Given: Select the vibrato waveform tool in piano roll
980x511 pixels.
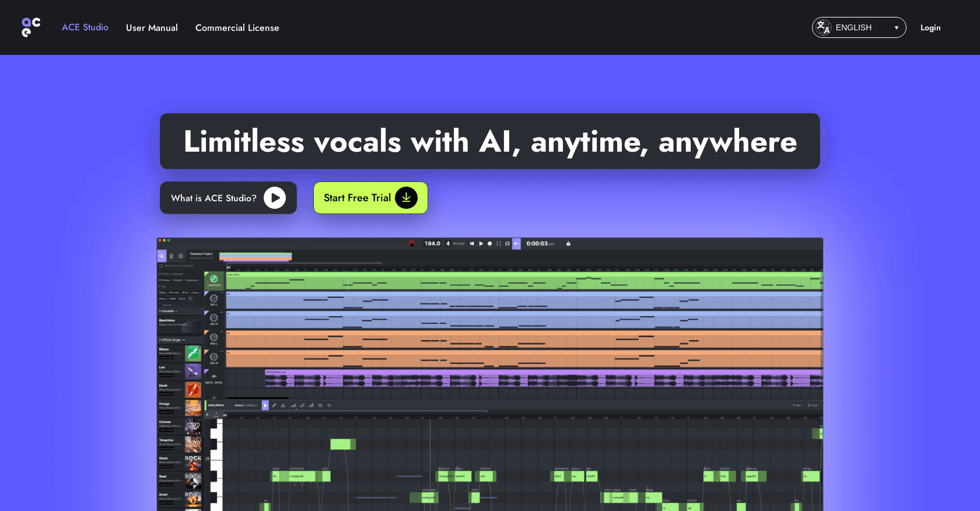Looking at the screenshot, I should (x=320, y=405).
